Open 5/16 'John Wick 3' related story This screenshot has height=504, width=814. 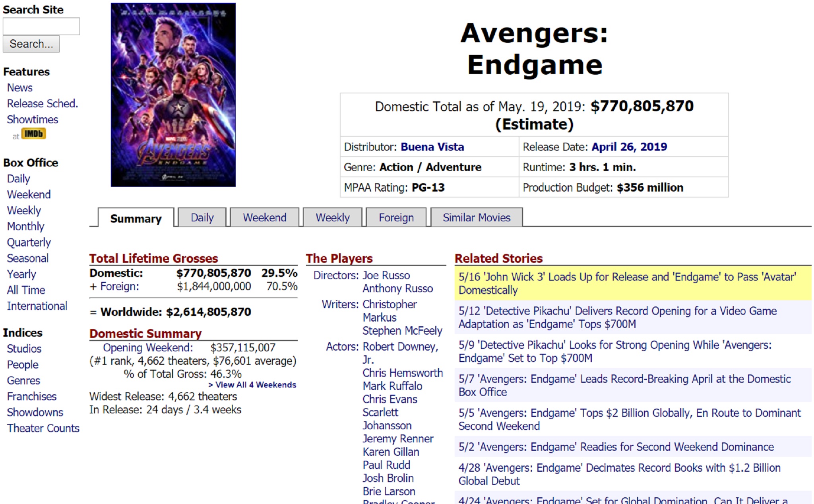[x=627, y=283]
